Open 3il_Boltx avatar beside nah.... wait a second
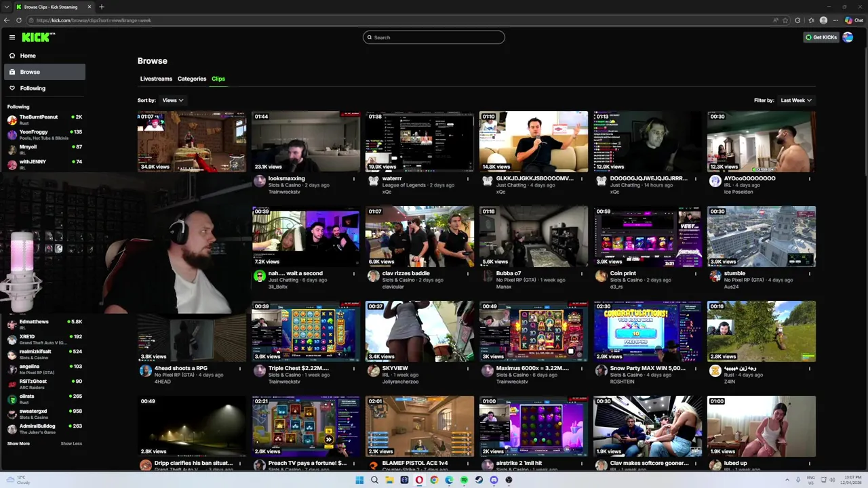This screenshot has height=488, width=868. click(x=259, y=276)
